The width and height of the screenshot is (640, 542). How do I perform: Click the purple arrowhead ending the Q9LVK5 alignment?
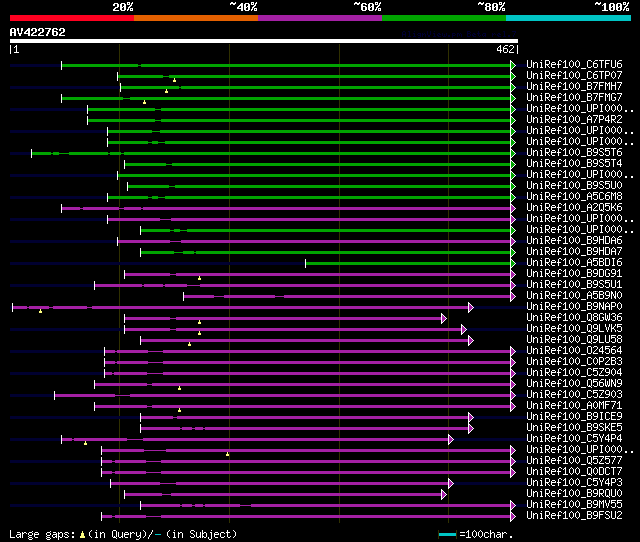[x=464, y=330]
